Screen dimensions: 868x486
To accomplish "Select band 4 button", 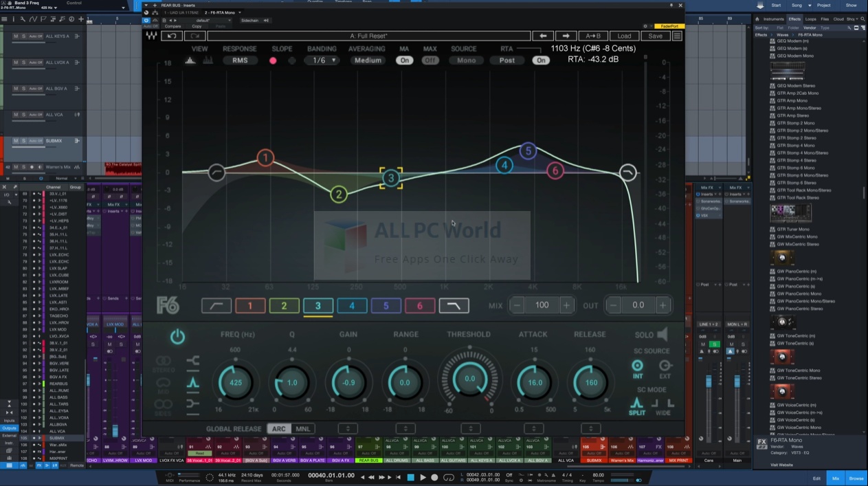I will (352, 305).
